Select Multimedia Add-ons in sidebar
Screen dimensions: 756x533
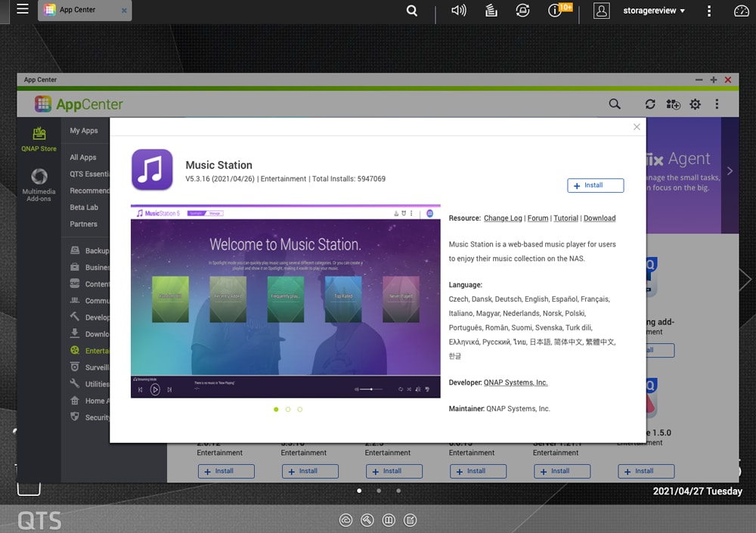click(39, 184)
